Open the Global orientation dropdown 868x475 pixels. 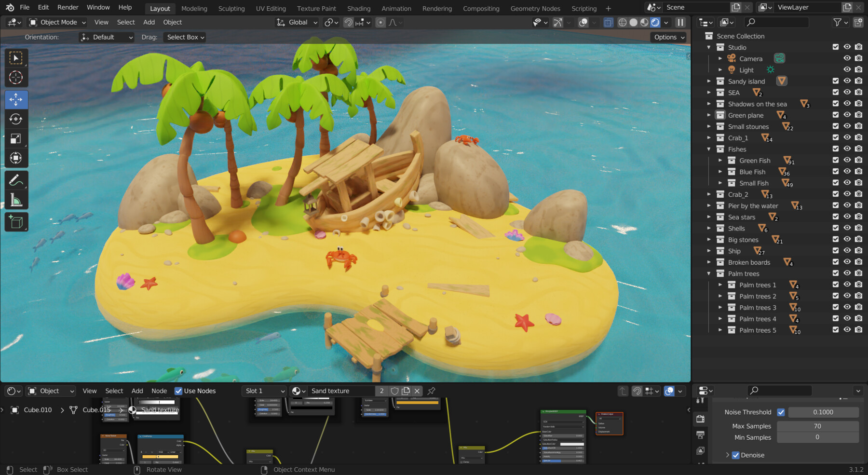[x=297, y=22]
